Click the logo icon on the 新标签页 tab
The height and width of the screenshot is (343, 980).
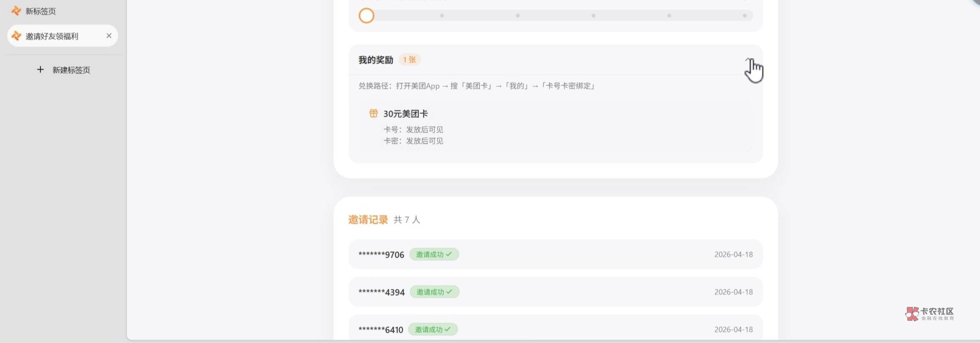click(16, 11)
